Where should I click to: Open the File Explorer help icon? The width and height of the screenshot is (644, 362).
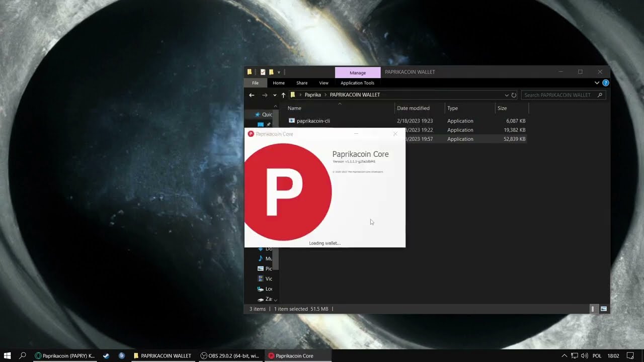click(x=606, y=83)
